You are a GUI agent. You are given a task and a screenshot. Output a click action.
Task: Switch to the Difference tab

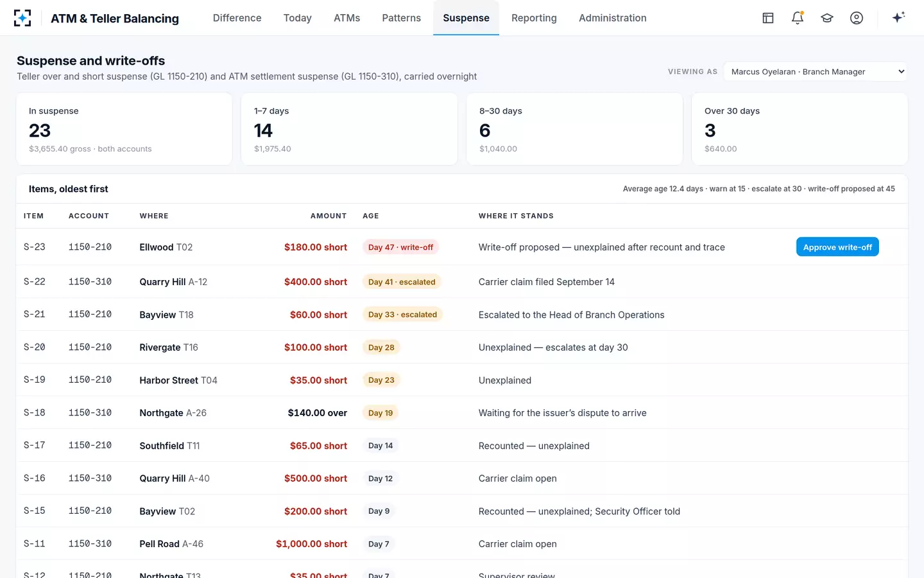[x=237, y=18]
